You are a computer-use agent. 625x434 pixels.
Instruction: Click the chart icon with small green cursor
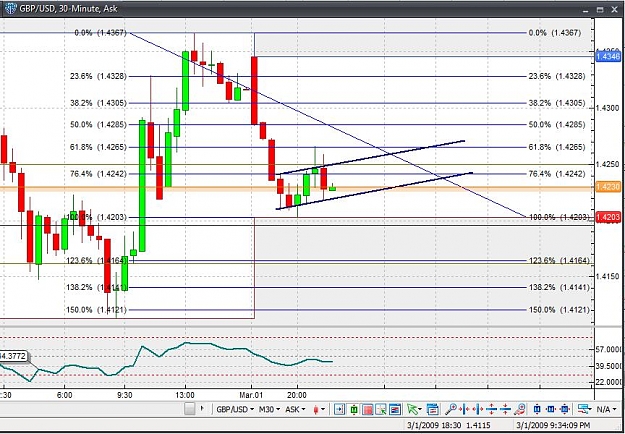pyautogui.click(x=381, y=409)
